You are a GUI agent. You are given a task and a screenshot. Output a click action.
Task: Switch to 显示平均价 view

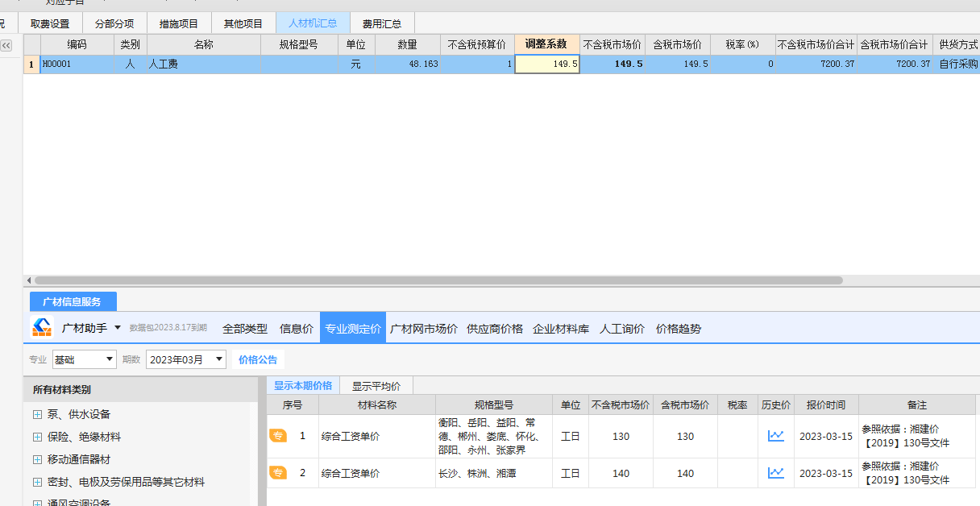[376, 385]
